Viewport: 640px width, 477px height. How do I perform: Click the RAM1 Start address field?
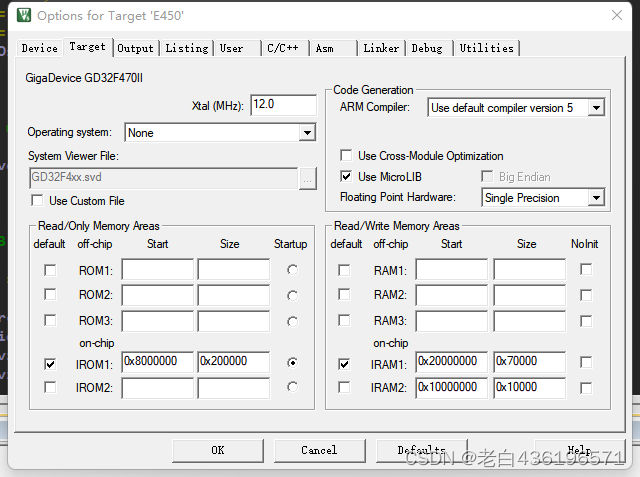click(451, 269)
